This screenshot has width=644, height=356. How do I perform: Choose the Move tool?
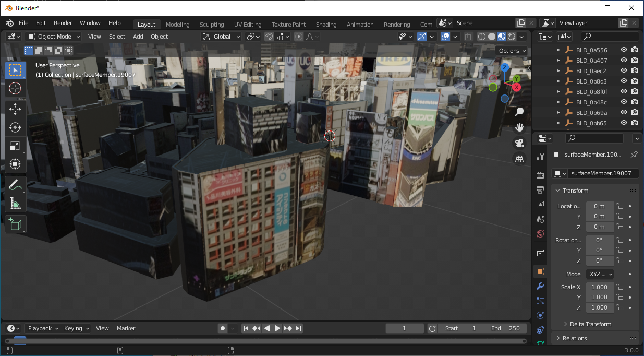pyautogui.click(x=16, y=109)
